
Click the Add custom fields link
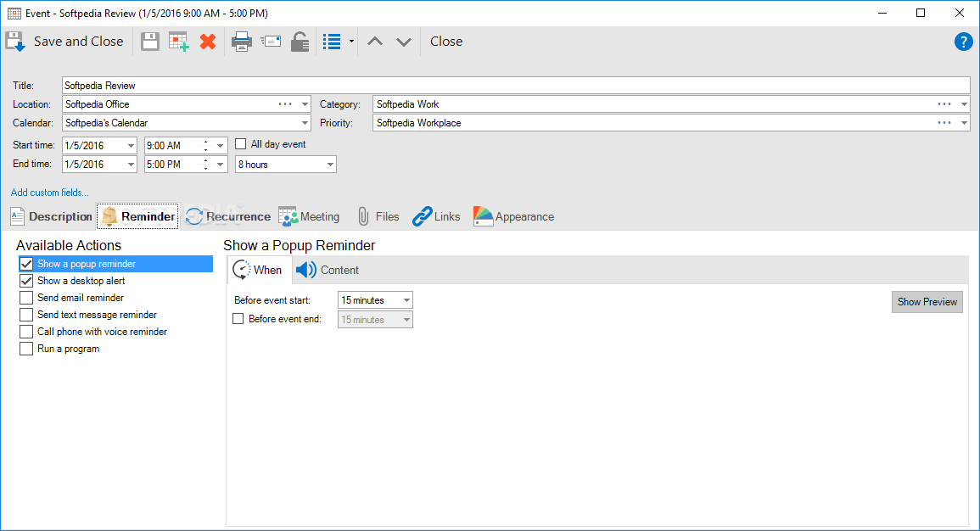50,193
